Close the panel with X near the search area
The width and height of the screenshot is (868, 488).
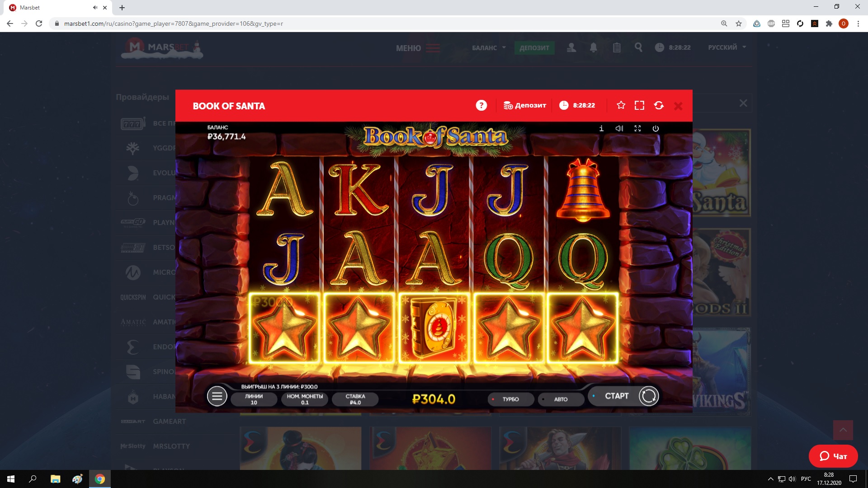[x=743, y=103]
